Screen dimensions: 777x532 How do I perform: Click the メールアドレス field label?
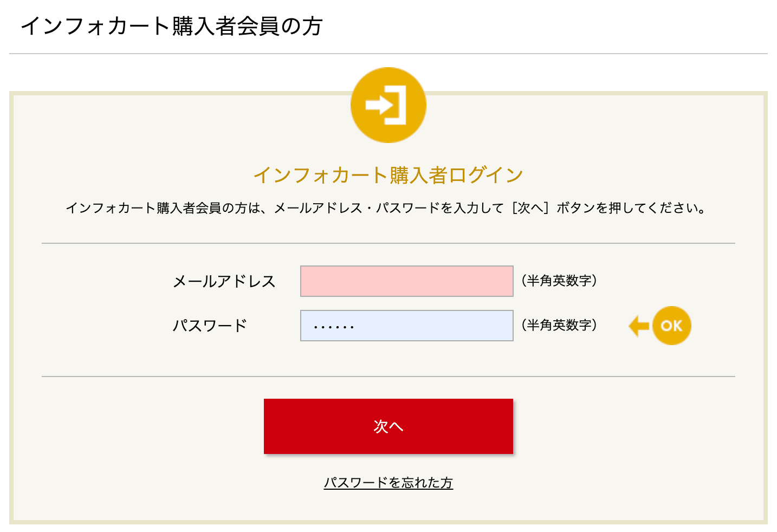click(224, 281)
